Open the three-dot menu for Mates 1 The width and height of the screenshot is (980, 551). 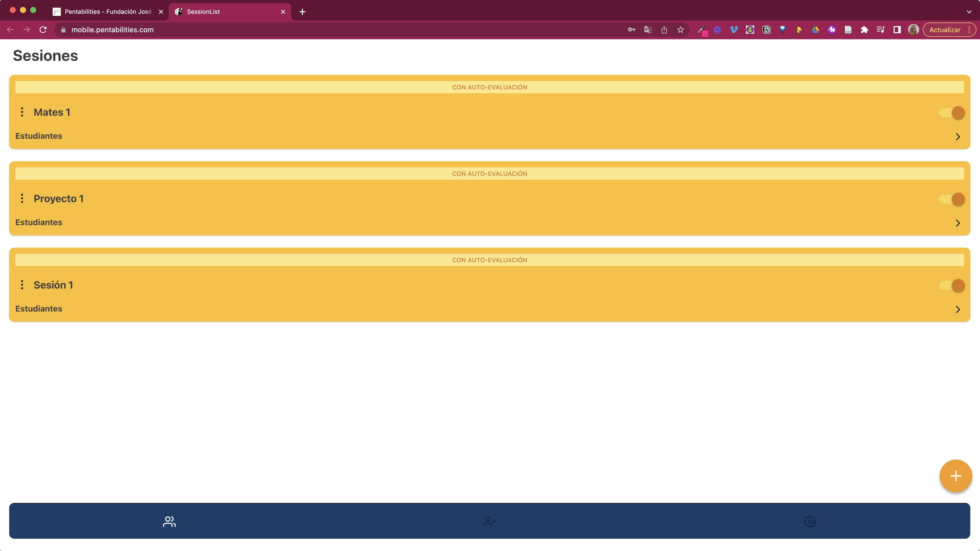click(x=22, y=112)
